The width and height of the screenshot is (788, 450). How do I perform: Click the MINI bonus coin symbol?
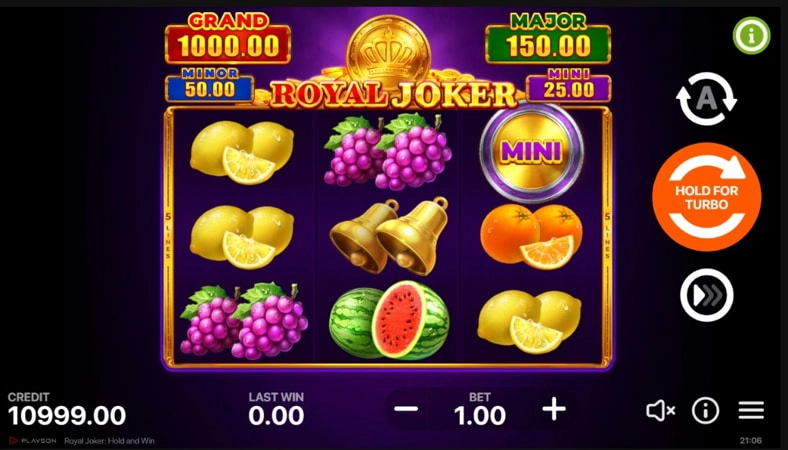[x=531, y=151]
